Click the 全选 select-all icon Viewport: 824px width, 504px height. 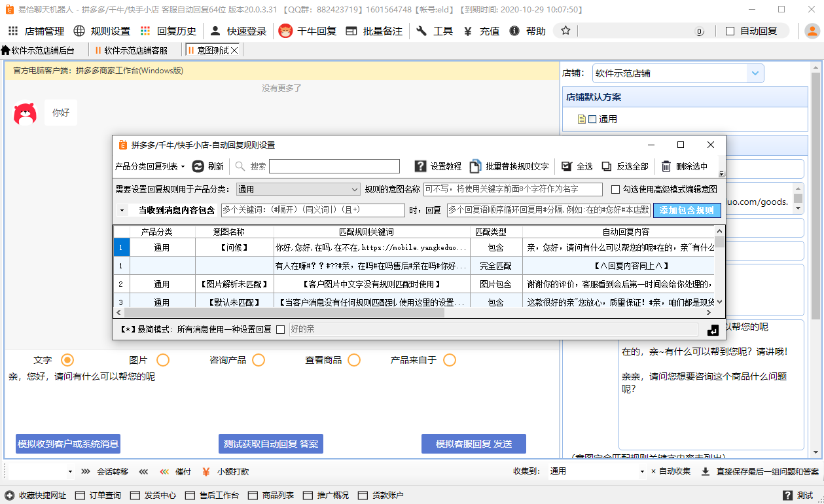tap(567, 166)
